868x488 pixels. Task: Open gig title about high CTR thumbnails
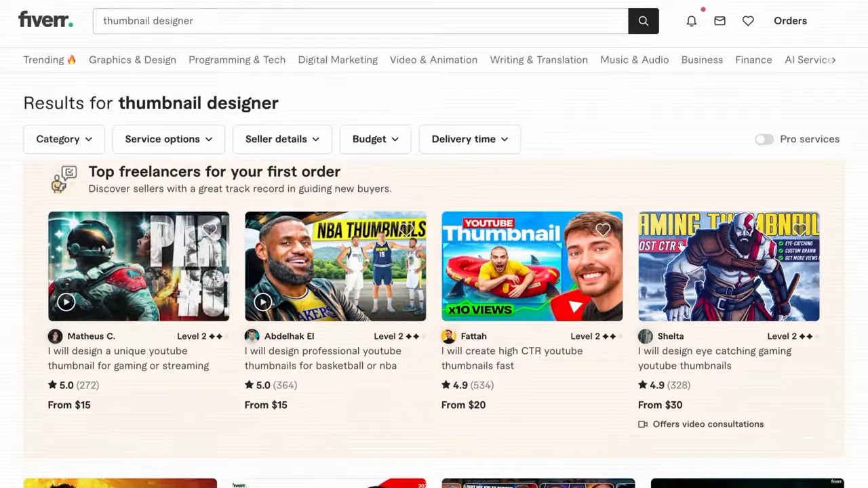click(512, 358)
